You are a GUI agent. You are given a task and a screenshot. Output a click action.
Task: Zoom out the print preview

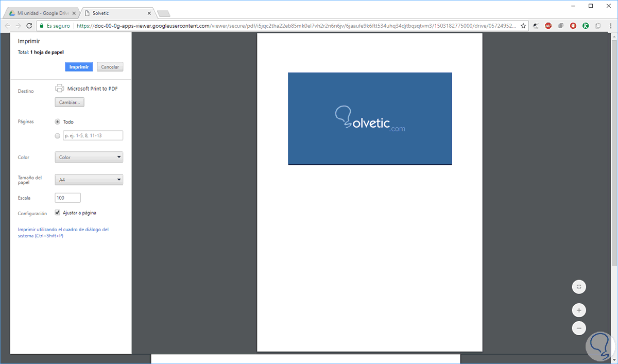point(579,327)
